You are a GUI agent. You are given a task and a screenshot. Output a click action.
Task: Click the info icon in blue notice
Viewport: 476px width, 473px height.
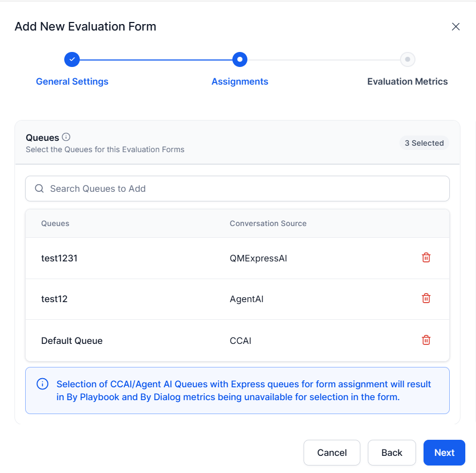click(x=42, y=384)
